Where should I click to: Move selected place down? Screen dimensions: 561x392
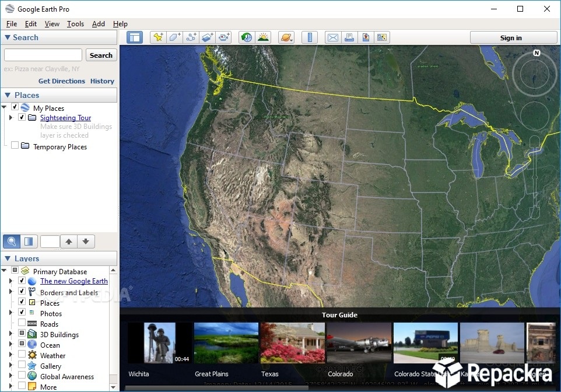pos(86,242)
